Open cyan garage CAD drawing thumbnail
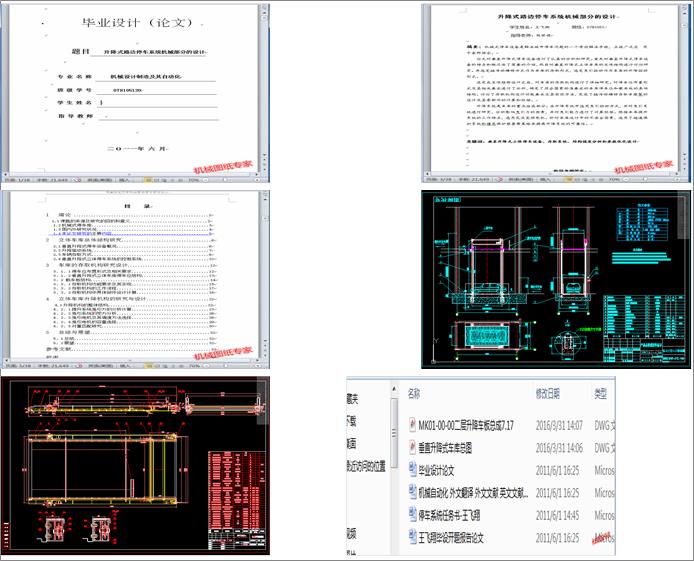This screenshot has width=694, height=561. pyautogui.click(x=556, y=279)
